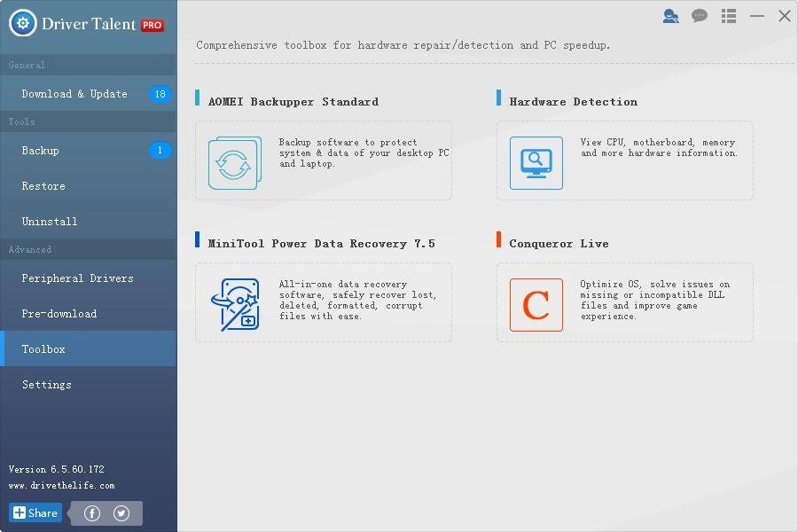Image resolution: width=798 pixels, height=532 pixels.
Task: Click the Backup count badge 1
Action: [160, 150]
